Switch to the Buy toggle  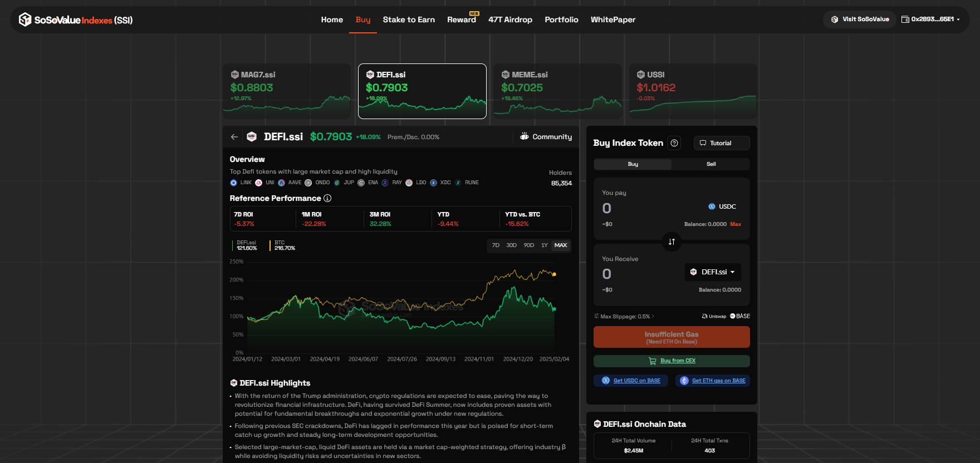(x=633, y=164)
